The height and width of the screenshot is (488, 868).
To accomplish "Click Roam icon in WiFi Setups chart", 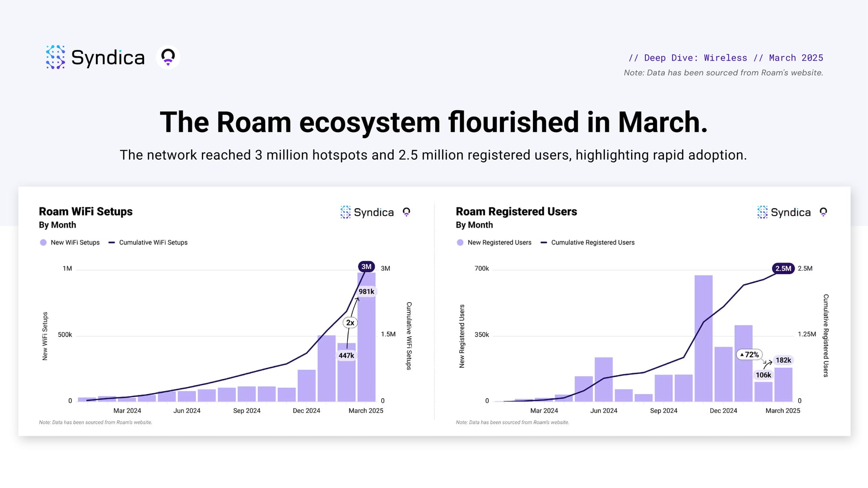I will point(406,212).
